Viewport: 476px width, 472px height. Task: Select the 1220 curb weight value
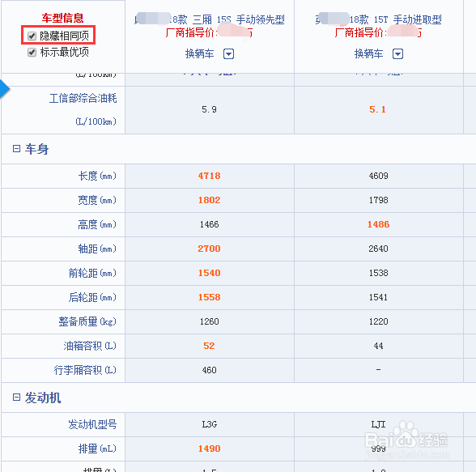[x=378, y=321]
